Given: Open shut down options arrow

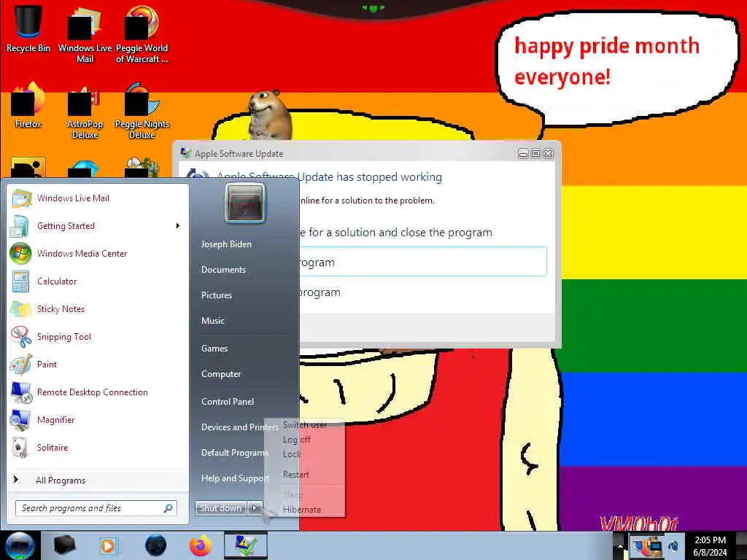Looking at the screenshot, I should point(255,508).
